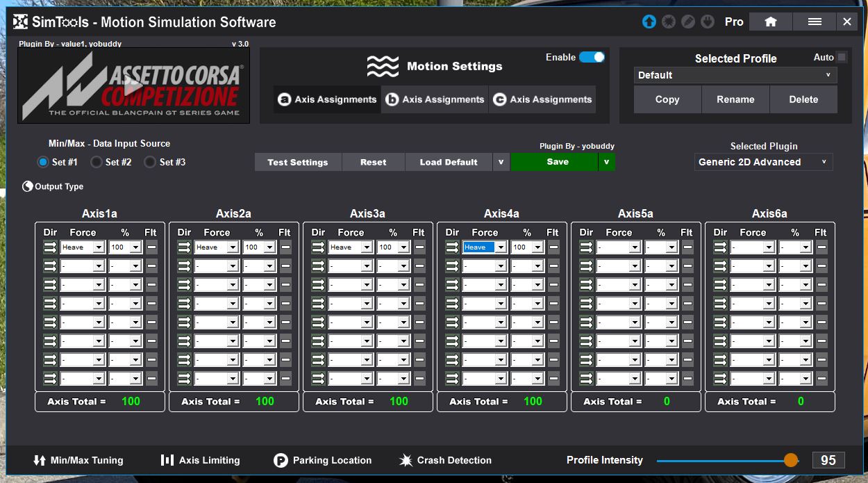The width and height of the screenshot is (868, 483).
Task: Open Axis6a first row percent dropdown
Action: tap(795, 247)
